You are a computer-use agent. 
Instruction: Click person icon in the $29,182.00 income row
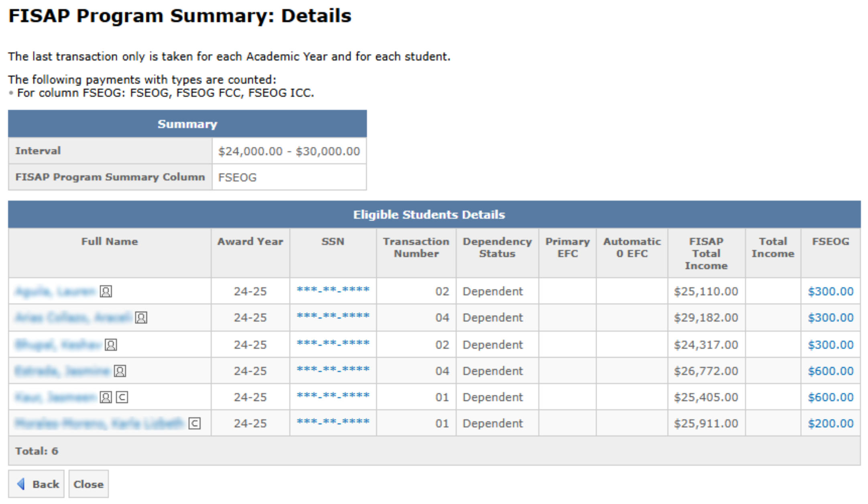point(141,318)
